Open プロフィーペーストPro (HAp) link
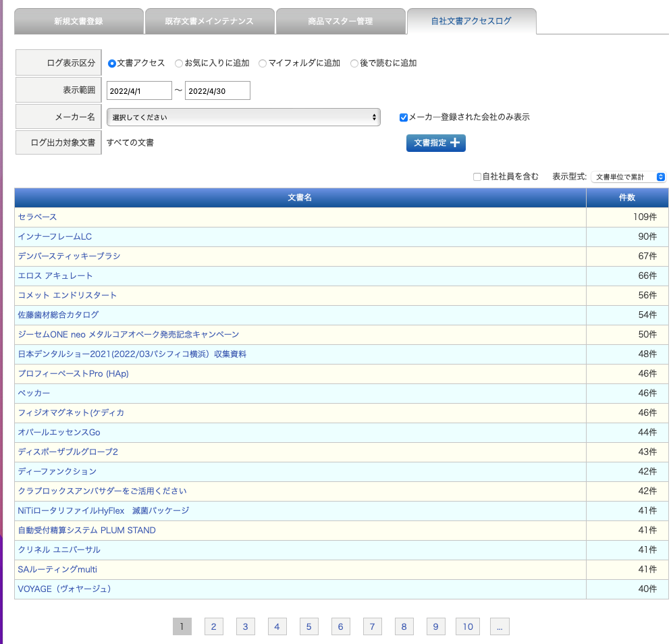The height and width of the screenshot is (644, 671). 73,373
